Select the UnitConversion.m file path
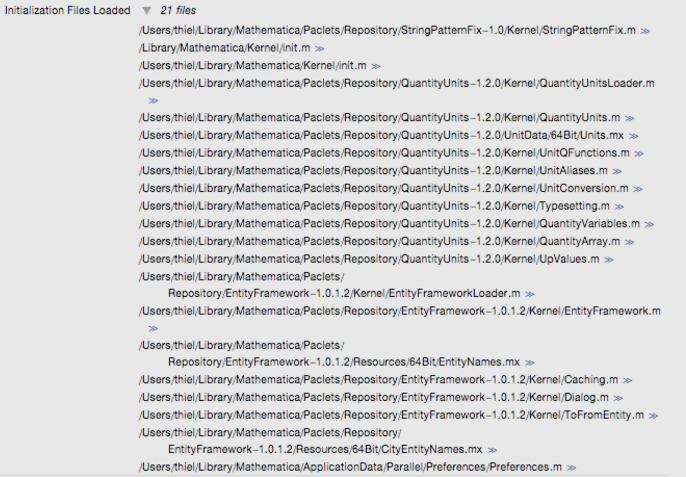 point(384,189)
